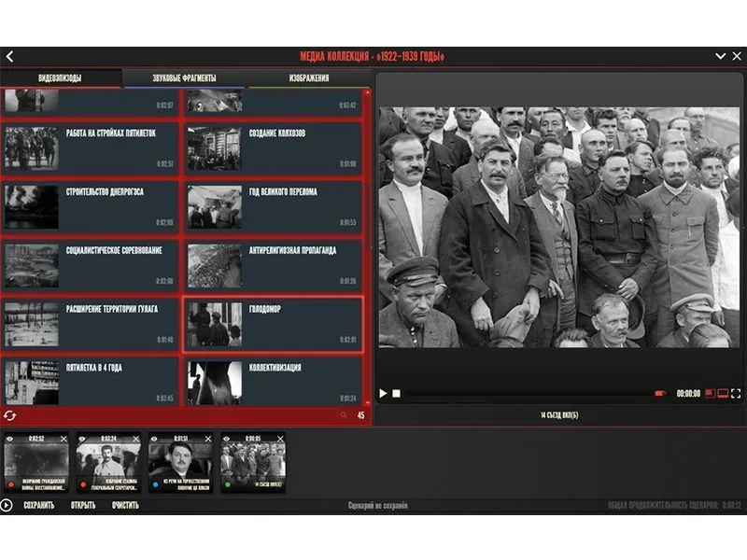747x560 pixels.
Task: Play the video in the preview player
Action: [x=383, y=394]
